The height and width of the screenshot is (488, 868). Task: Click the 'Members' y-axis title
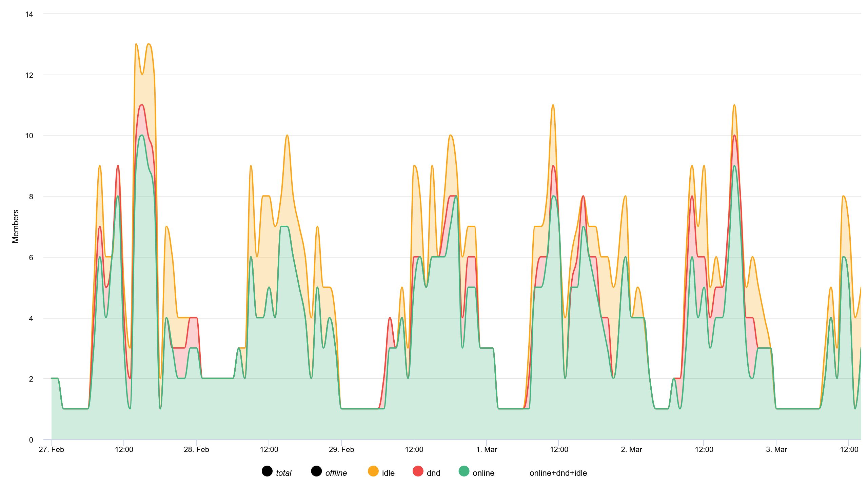pyautogui.click(x=15, y=226)
